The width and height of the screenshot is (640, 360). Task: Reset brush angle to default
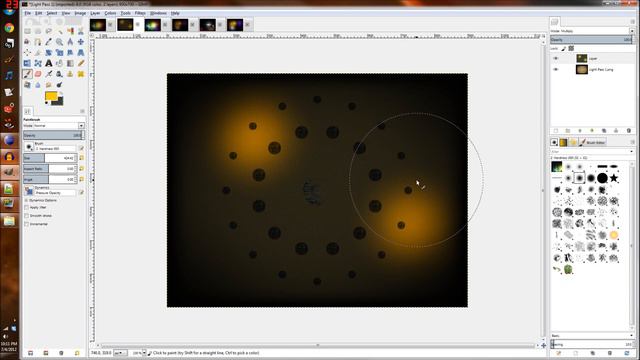tap(82, 179)
